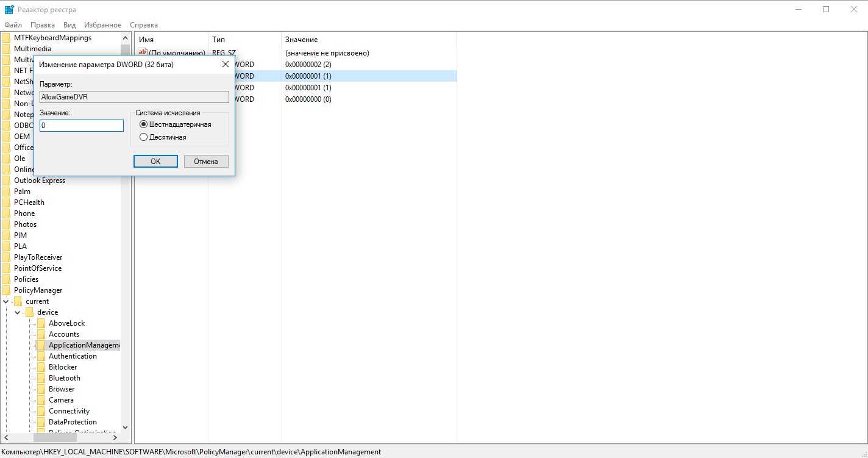
Task: Click the Photos folder icon
Action: (6, 224)
